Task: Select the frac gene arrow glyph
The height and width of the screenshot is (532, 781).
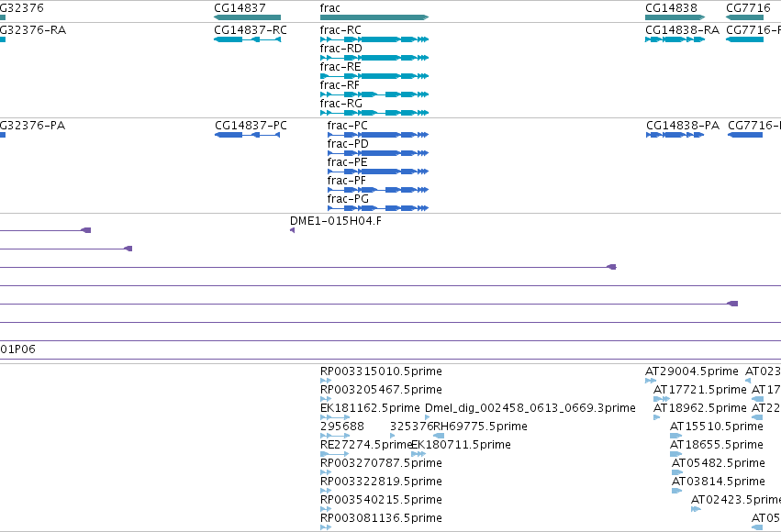Action: 374,17
